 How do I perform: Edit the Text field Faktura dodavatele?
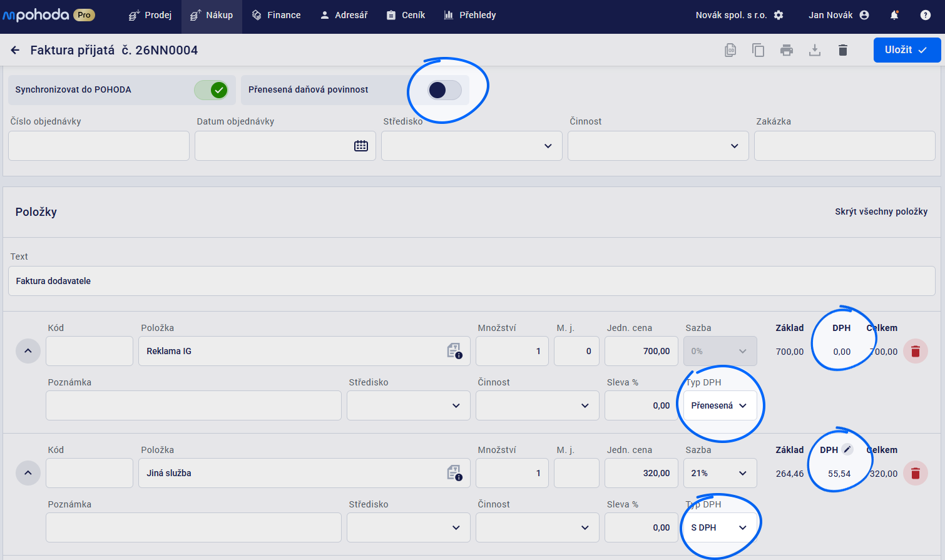472,281
